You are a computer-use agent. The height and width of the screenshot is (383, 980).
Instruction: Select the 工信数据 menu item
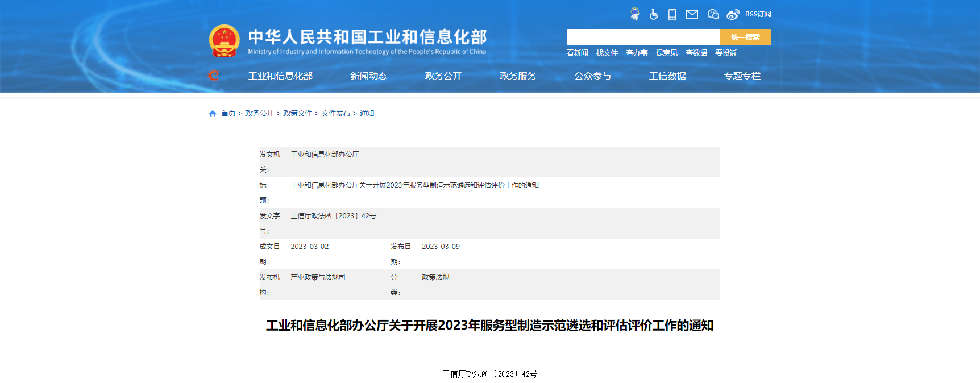[x=667, y=76]
